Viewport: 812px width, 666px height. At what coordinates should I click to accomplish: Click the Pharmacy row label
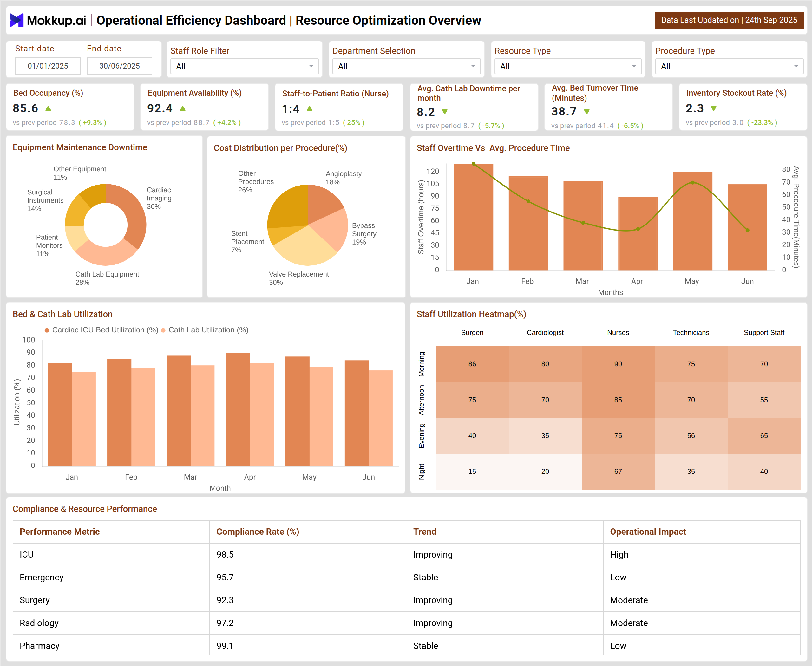coord(40,646)
